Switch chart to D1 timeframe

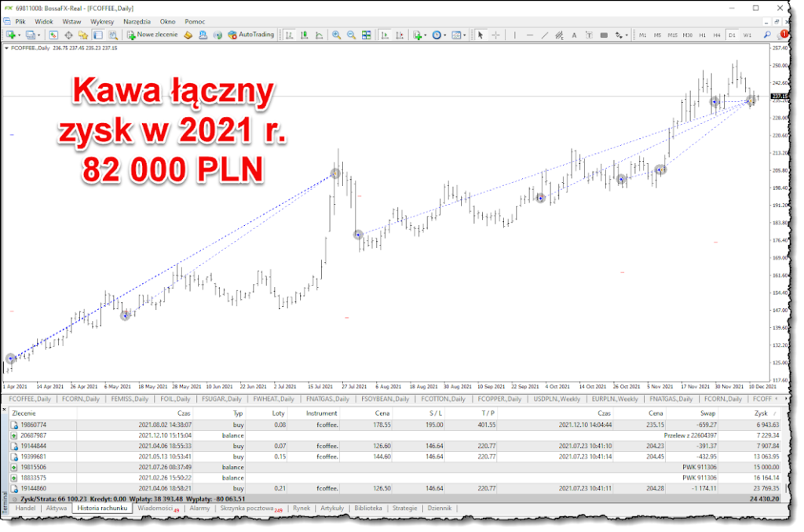click(733, 35)
